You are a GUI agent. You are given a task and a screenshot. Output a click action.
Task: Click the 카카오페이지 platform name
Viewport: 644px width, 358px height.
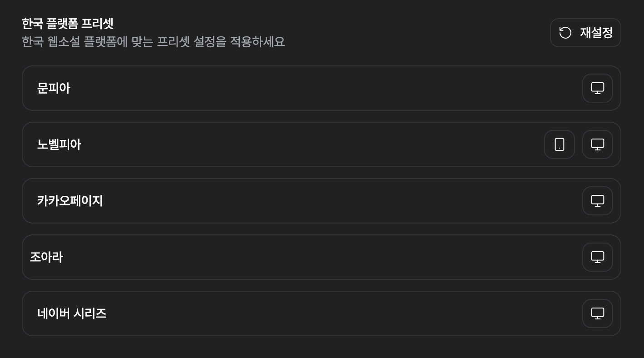tap(70, 201)
